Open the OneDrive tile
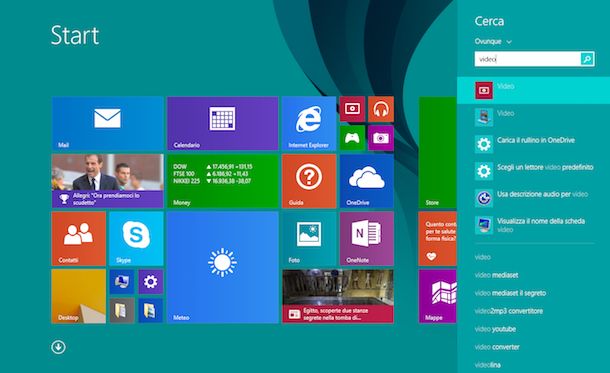 click(x=366, y=181)
